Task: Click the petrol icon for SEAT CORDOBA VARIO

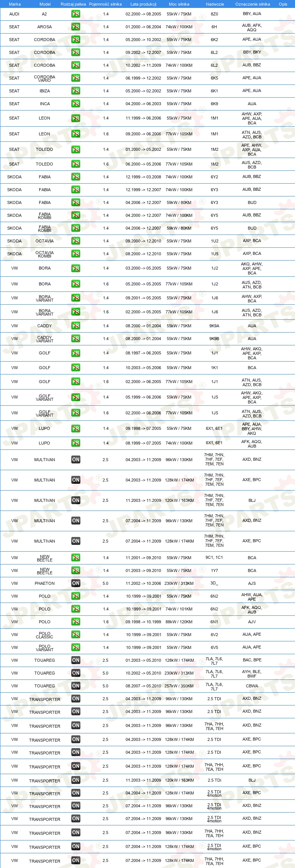Action: 75,78
